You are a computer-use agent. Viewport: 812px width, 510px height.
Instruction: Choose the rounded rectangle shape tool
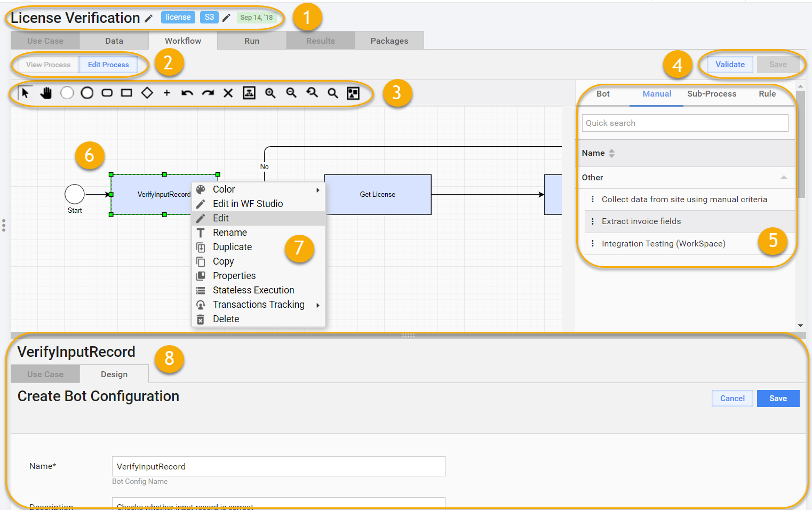[107, 93]
